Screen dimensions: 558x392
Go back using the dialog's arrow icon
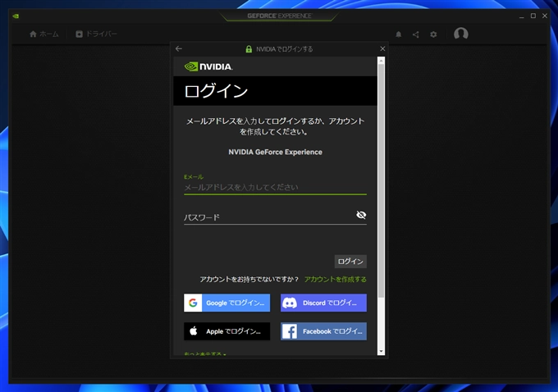(x=179, y=48)
